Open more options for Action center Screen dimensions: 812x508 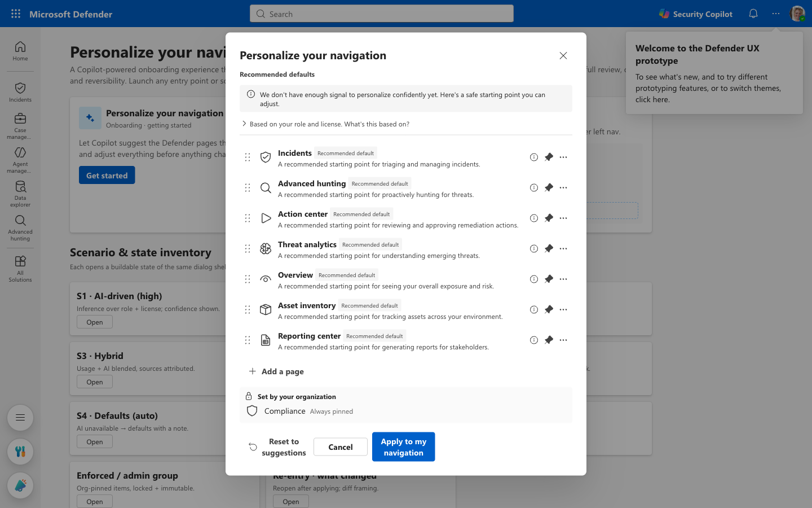pos(563,218)
